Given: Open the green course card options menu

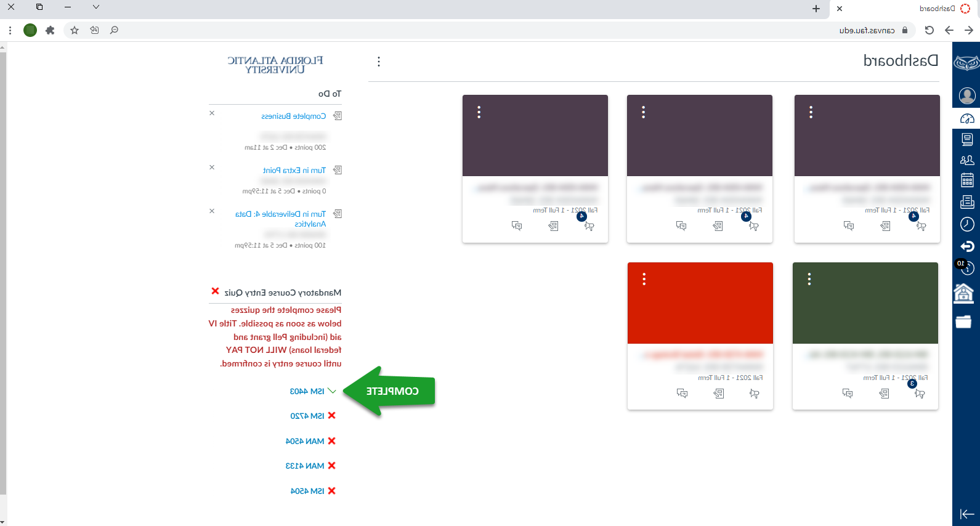Looking at the screenshot, I should pyautogui.click(x=809, y=280).
